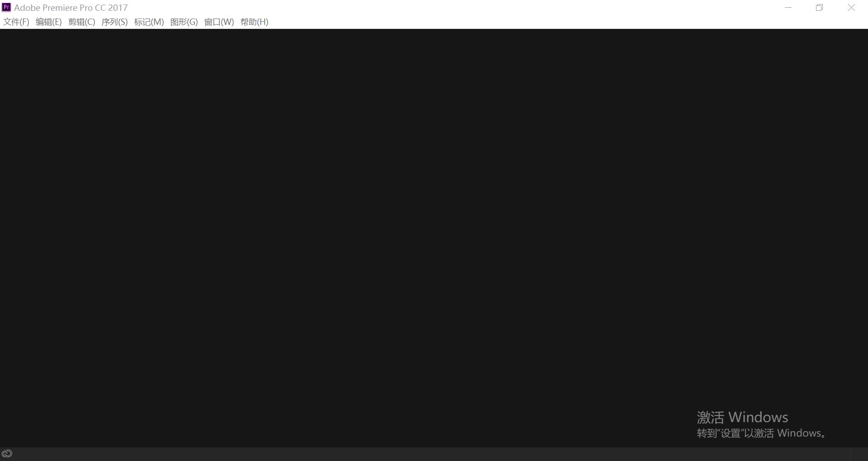Open the 编辑(E) menu

[49, 22]
